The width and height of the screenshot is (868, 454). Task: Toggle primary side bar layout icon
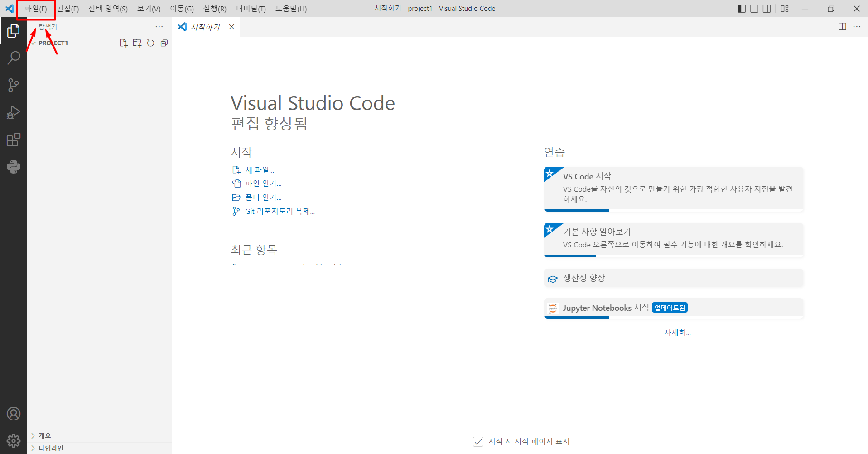[x=742, y=9]
